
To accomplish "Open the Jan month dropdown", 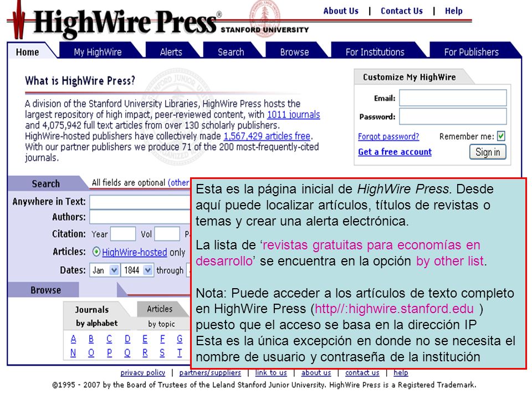I will [105, 270].
